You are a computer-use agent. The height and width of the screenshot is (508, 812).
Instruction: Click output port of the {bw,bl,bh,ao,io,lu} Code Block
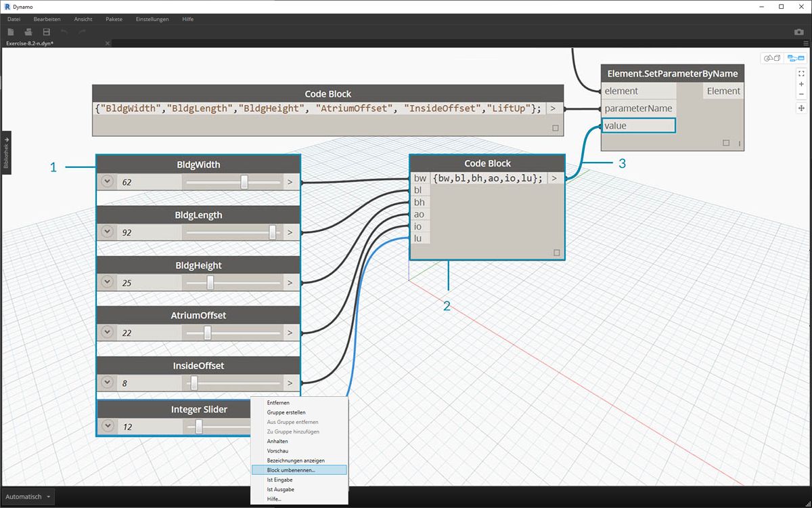click(x=554, y=178)
